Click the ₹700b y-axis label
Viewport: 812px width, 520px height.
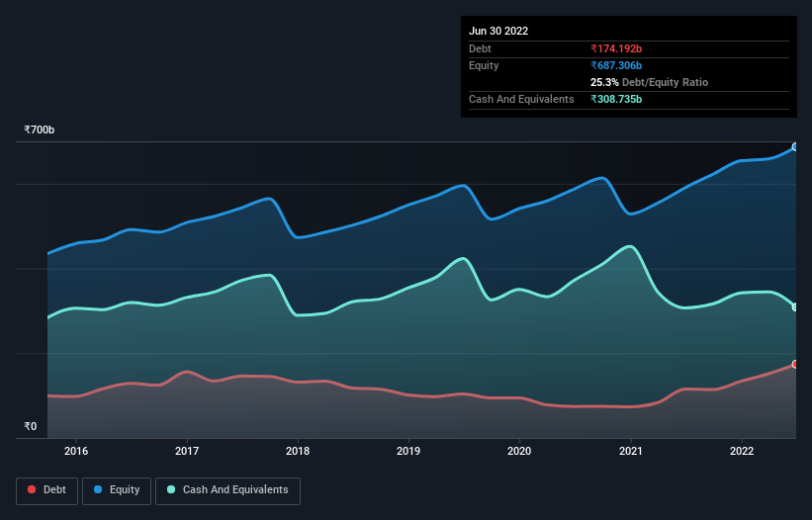40,130
